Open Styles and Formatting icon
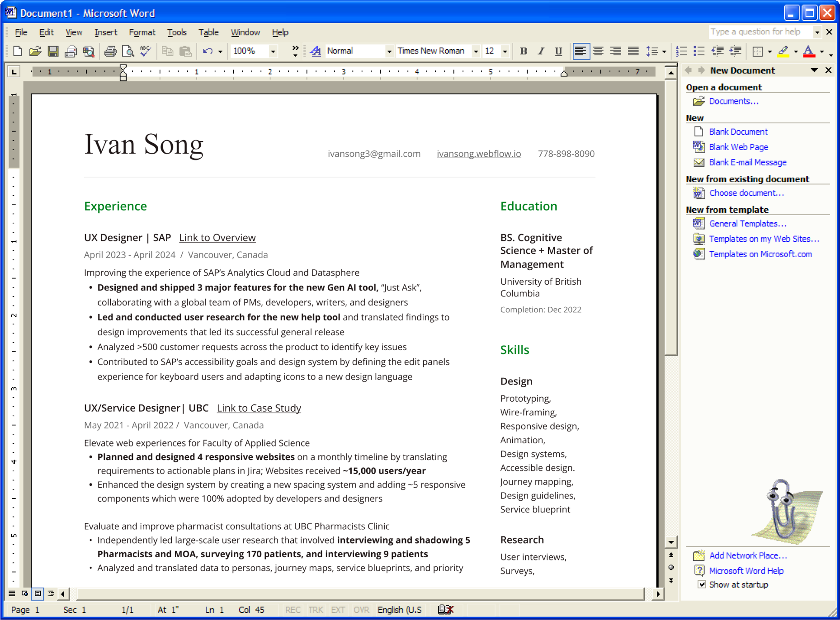 click(316, 51)
